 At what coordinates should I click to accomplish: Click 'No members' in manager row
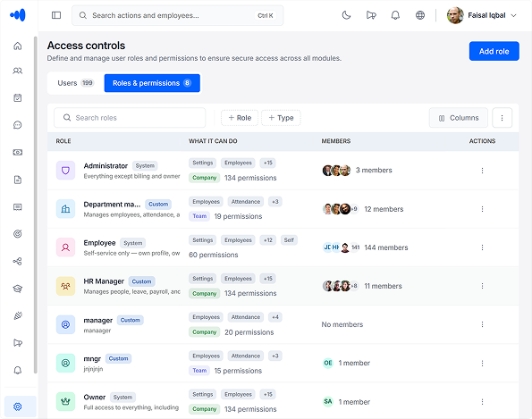[342, 324]
